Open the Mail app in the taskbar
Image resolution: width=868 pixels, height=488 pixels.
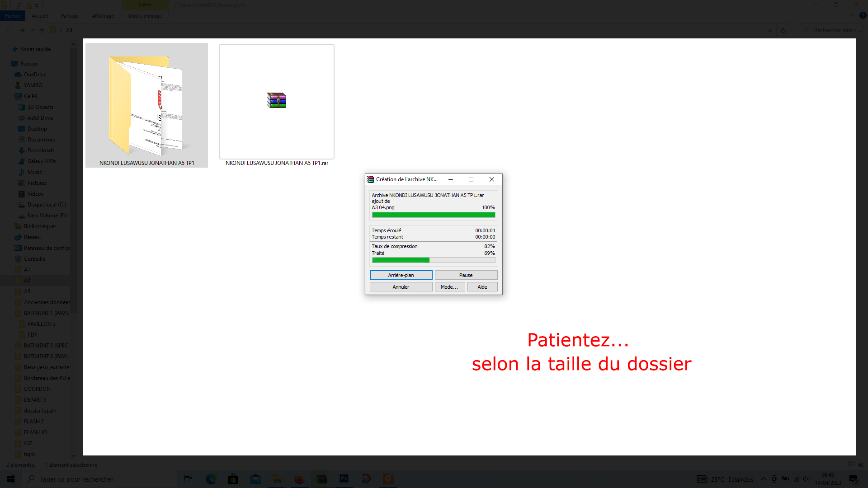255,479
